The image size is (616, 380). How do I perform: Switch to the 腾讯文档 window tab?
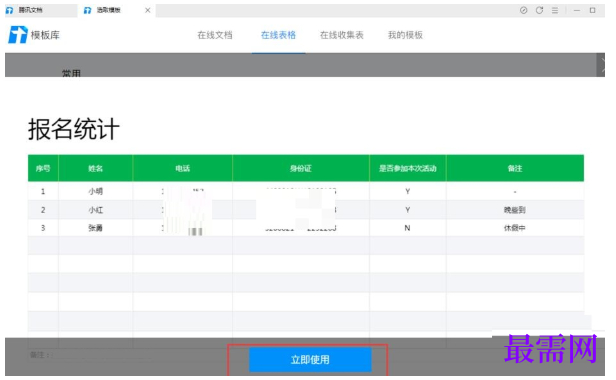tap(41, 10)
